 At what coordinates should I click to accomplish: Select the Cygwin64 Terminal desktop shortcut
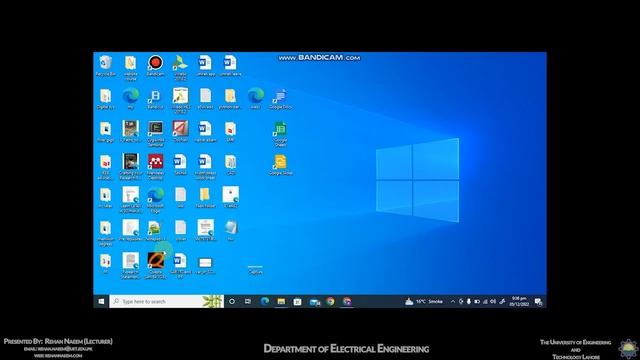[156, 134]
